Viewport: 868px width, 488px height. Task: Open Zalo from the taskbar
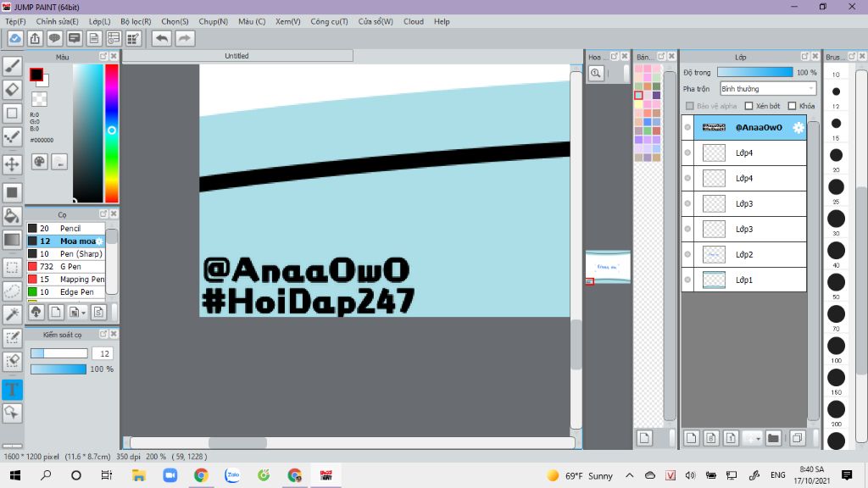232,475
